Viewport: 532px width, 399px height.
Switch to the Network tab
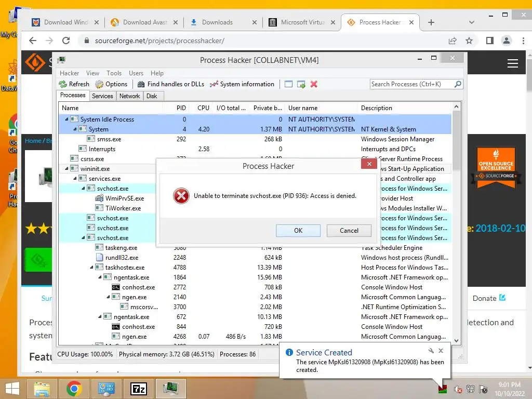[x=129, y=96]
